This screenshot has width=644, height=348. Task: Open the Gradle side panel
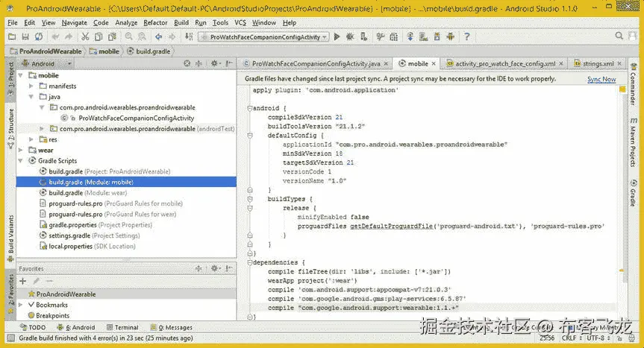(x=634, y=193)
